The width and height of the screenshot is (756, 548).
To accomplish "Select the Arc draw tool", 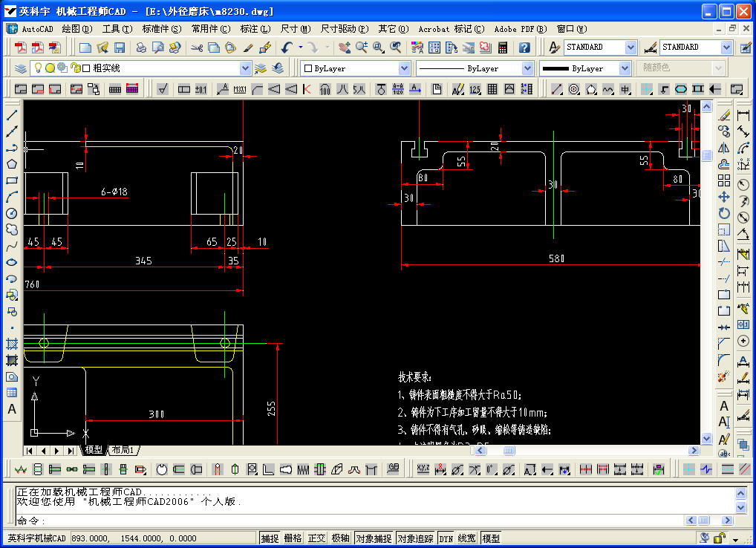I will pos(12,197).
